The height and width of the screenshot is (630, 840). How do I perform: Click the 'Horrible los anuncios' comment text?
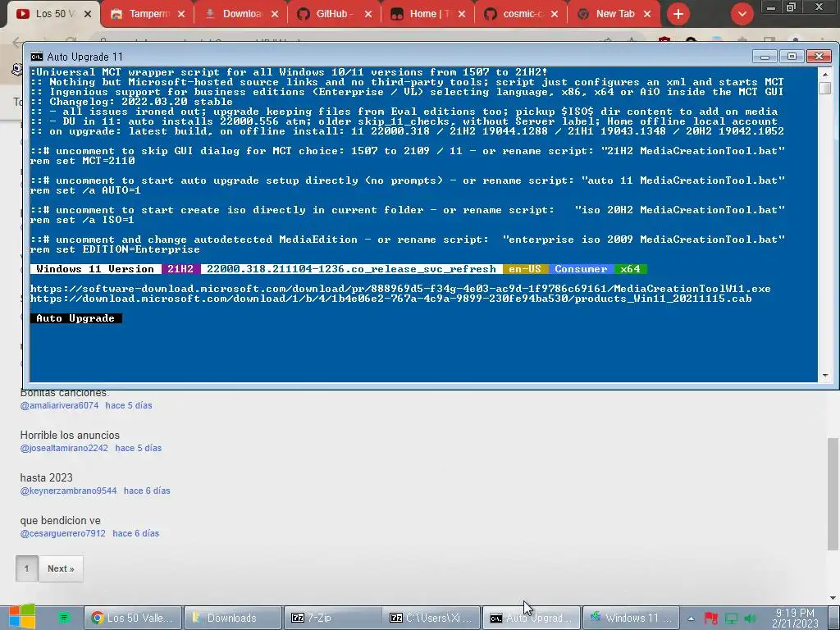(70, 435)
